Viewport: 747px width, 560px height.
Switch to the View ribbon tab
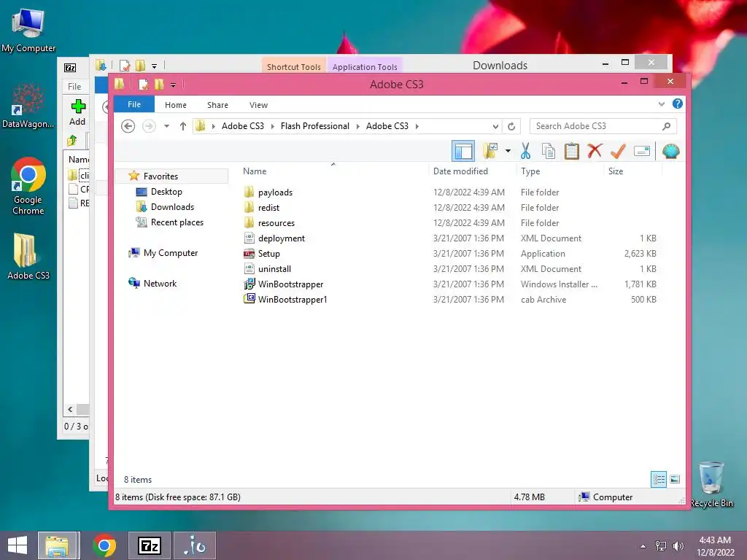[x=258, y=105]
